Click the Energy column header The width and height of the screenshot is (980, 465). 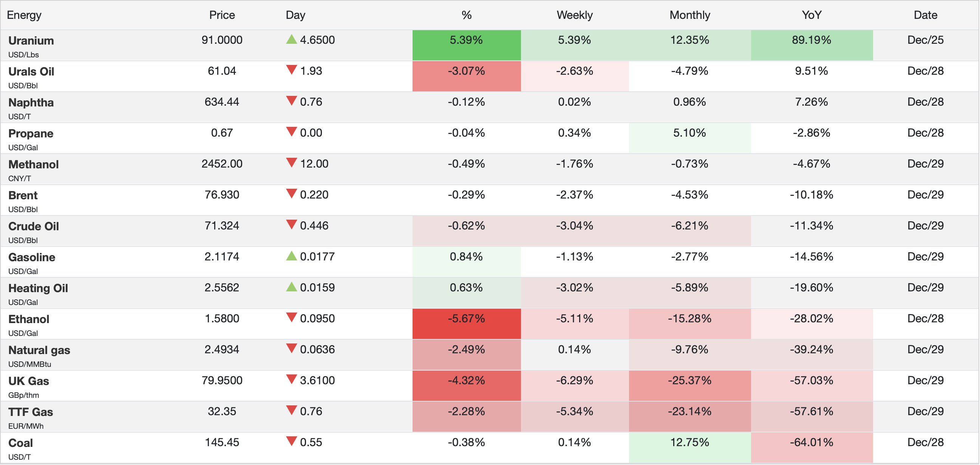pyautogui.click(x=24, y=15)
